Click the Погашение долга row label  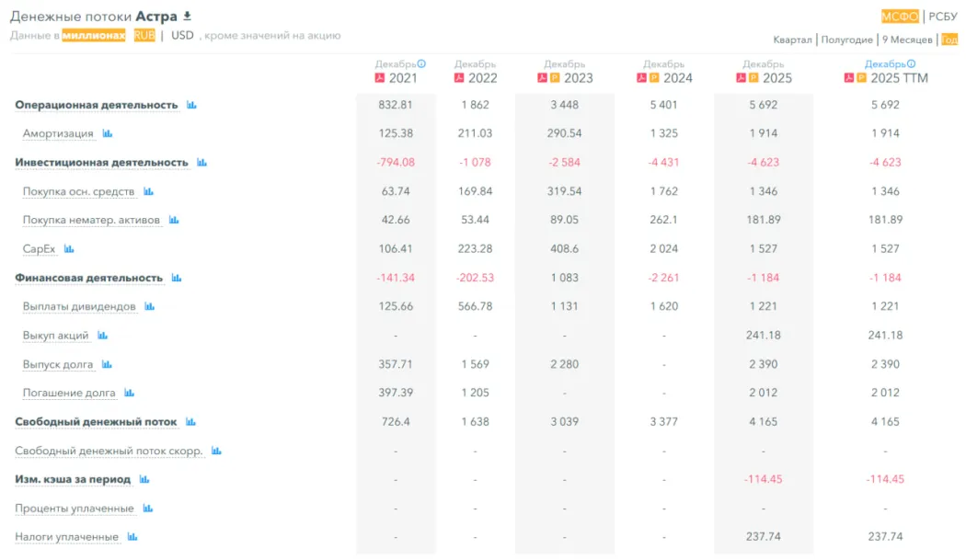pyautogui.click(x=69, y=394)
